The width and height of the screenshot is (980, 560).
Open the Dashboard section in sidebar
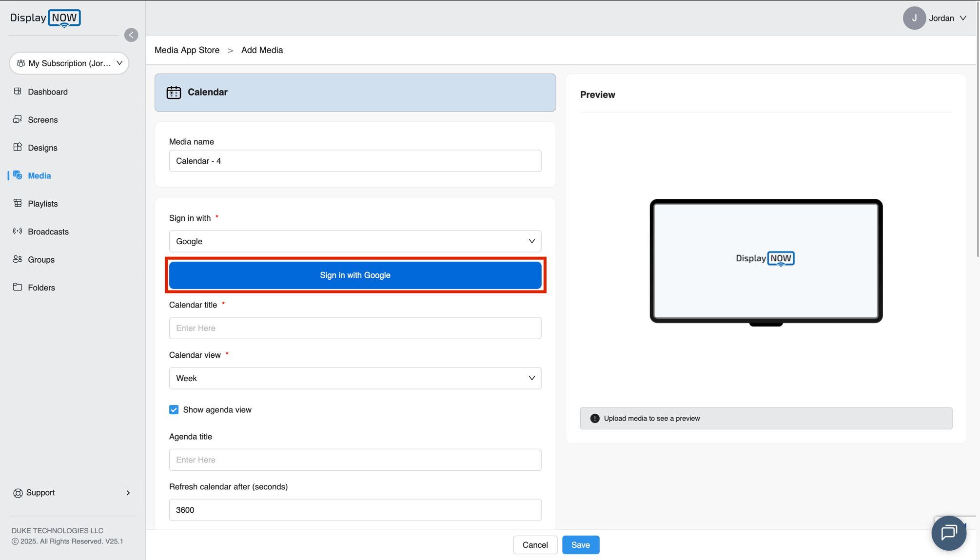pyautogui.click(x=47, y=92)
